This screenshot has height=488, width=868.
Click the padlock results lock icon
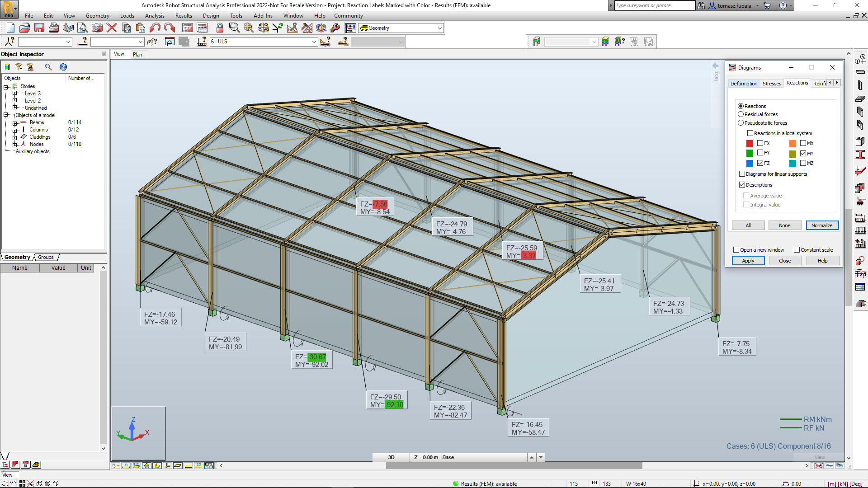point(220,28)
